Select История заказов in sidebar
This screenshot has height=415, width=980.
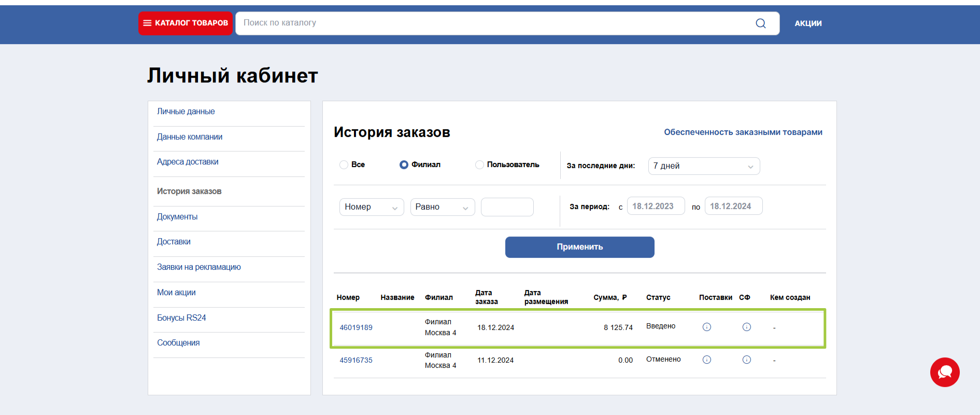point(189,191)
